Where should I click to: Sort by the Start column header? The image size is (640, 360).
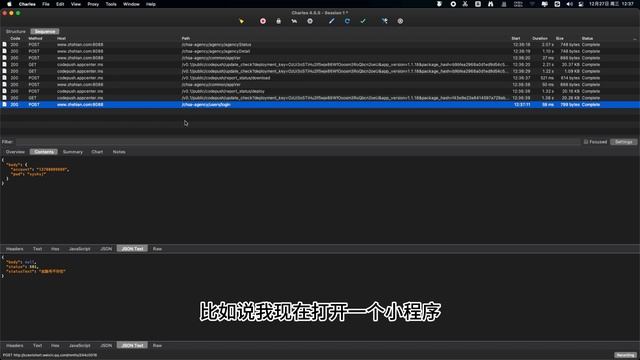pos(516,38)
